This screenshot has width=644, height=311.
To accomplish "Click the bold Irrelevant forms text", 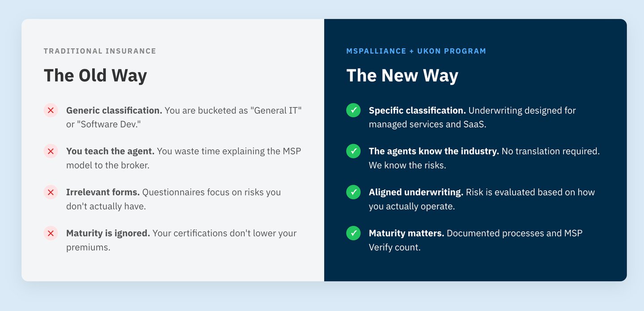I will tap(103, 192).
